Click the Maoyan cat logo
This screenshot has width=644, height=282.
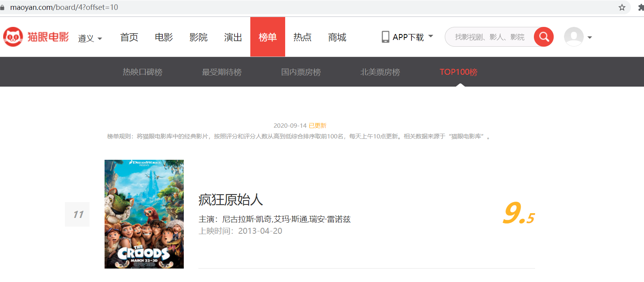[x=13, y=37]
